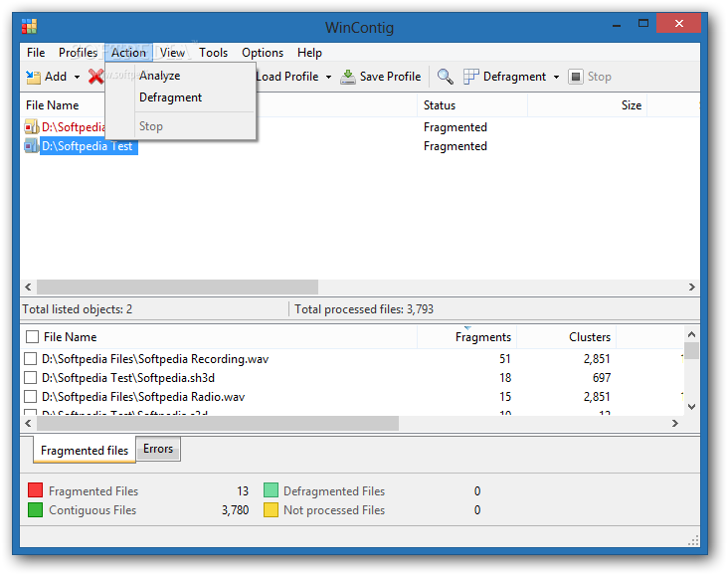Click the Stop toolbar button label
Image resolution: width=728 pixels, height=575 pixels.
pyautogui.click(x=599, y=77)
